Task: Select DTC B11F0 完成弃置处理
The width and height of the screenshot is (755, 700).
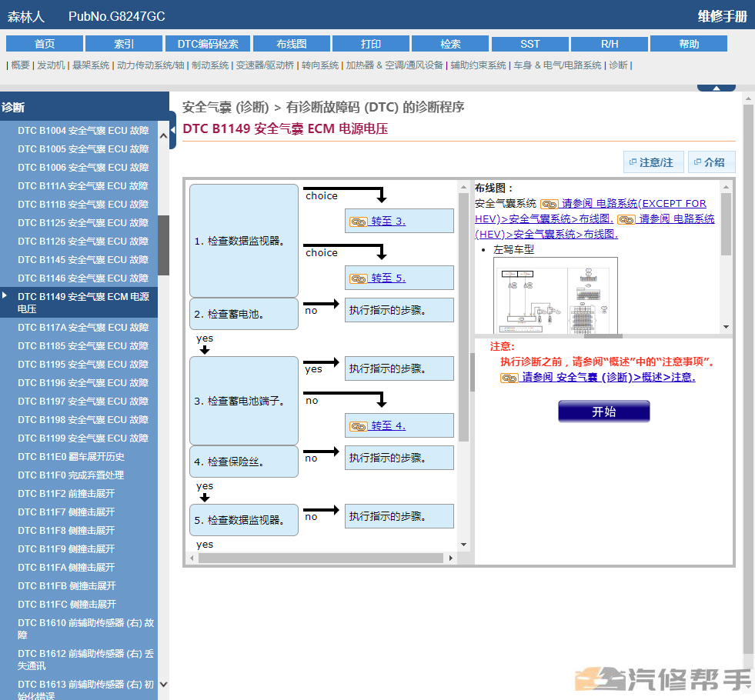Action: (x=71, y=475)
